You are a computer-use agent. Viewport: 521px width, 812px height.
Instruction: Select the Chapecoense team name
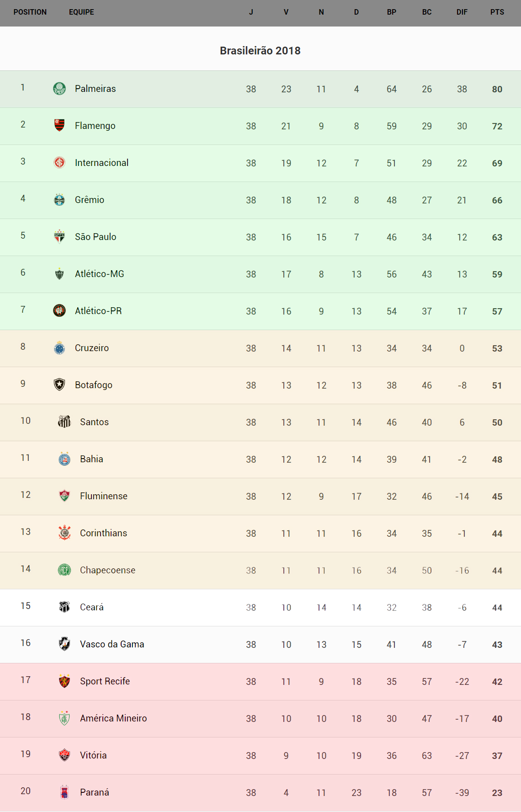[x=107, y=570]
